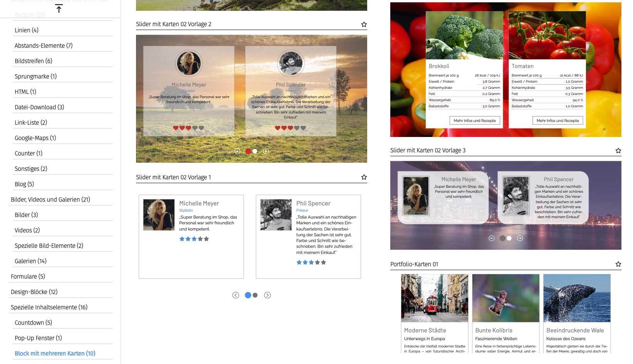Viewport: 633px width, 364px height.
Task: Expand Bilder, Videos und Galerien category
Action: coord(50,199)
